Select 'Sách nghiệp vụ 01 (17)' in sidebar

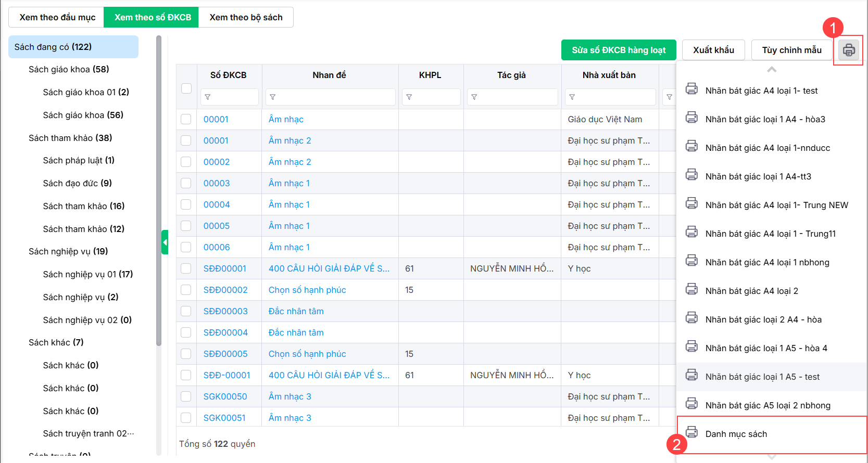[x=88, y=274]
